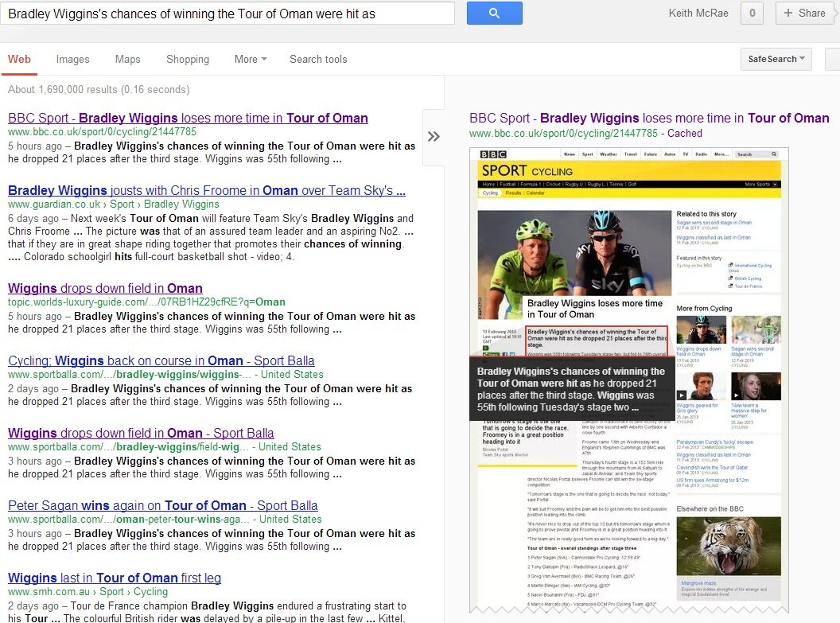840x623 pixels.
Task: Click preview panel BBC Sport title link
Action: coord(649,118)
